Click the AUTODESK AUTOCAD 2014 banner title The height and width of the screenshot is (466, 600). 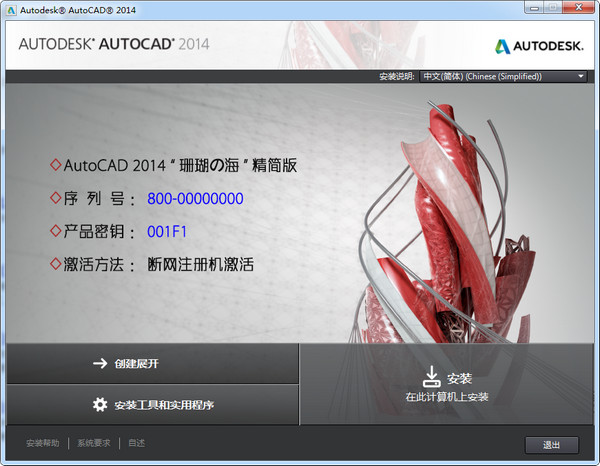click(x=114, y=44)
